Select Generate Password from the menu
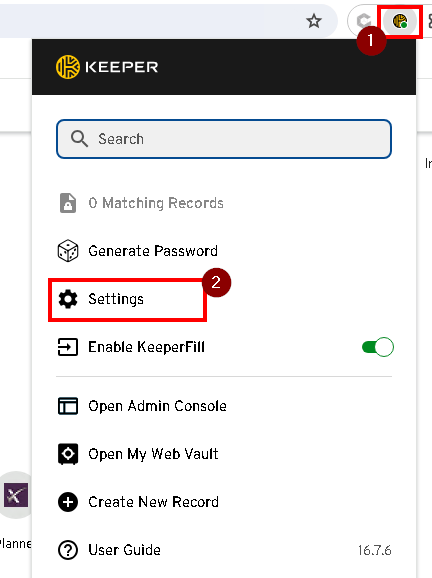 click(x=153, y=251)
